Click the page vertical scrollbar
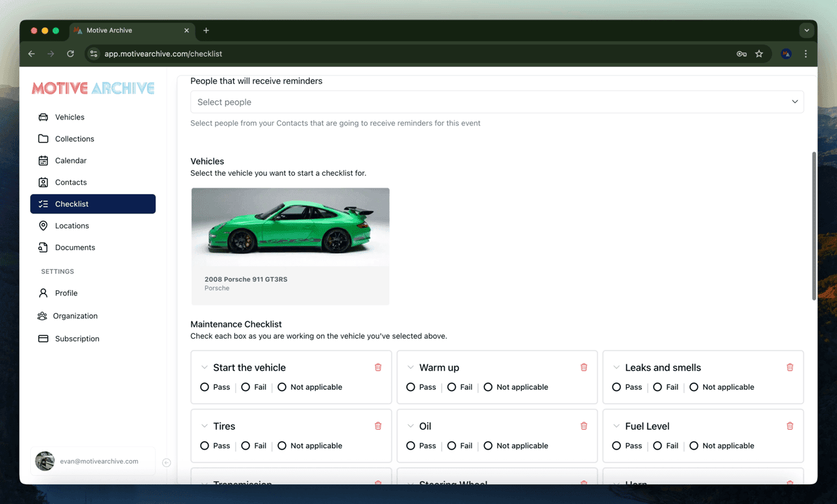837x504 pixels. tap(814, 226)
